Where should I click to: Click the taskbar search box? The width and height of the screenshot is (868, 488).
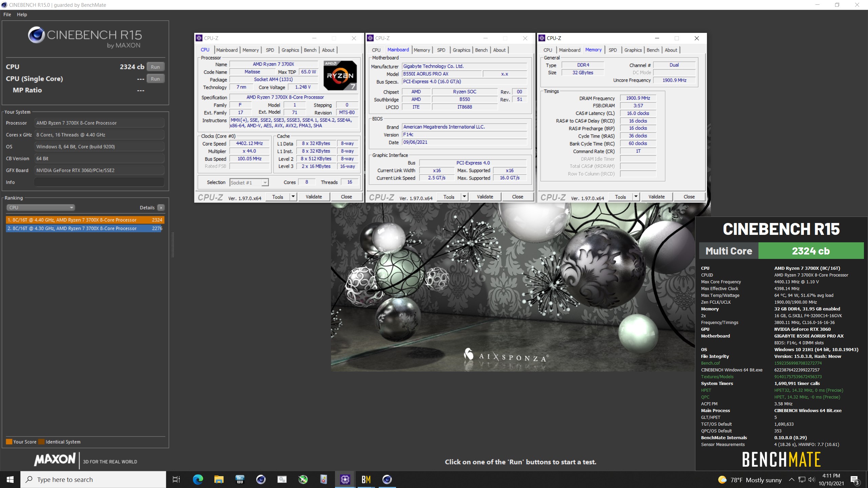point(93,480)
